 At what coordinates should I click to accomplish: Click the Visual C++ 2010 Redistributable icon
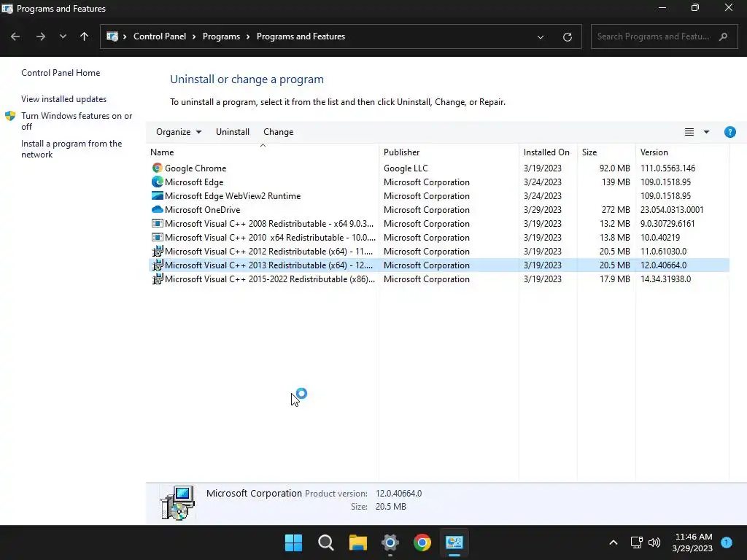tap(158, 237)
